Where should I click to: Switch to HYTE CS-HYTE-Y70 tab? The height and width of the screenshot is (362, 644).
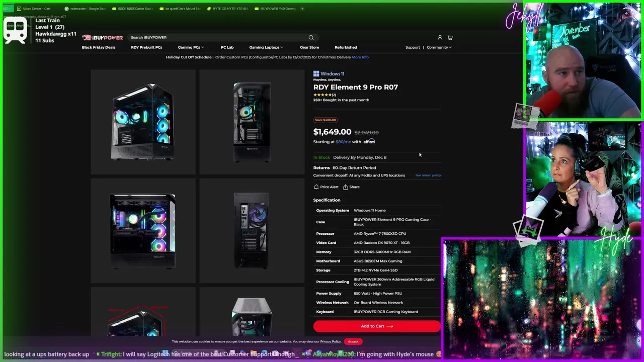pos(229,9)
